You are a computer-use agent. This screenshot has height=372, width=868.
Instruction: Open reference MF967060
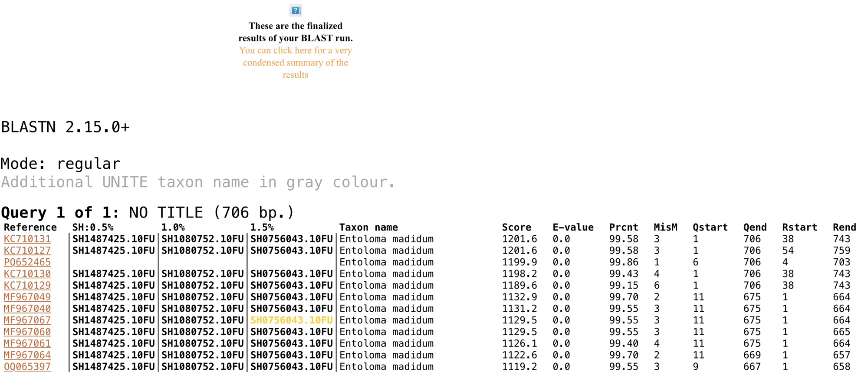coord(27,332)
